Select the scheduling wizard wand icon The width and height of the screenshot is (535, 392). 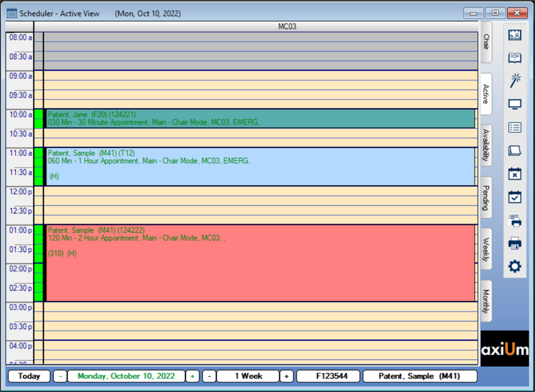tap(515, 80)
